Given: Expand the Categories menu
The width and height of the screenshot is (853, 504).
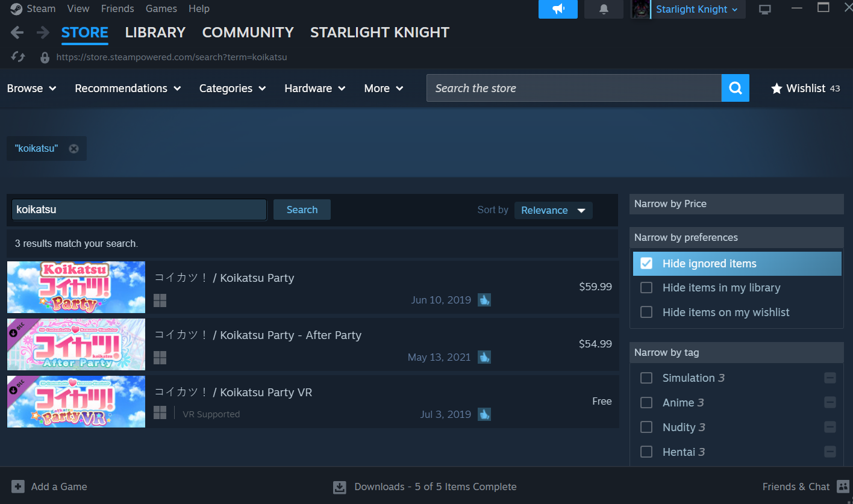Looking at the screenshot, I should (x=233, y=89).
